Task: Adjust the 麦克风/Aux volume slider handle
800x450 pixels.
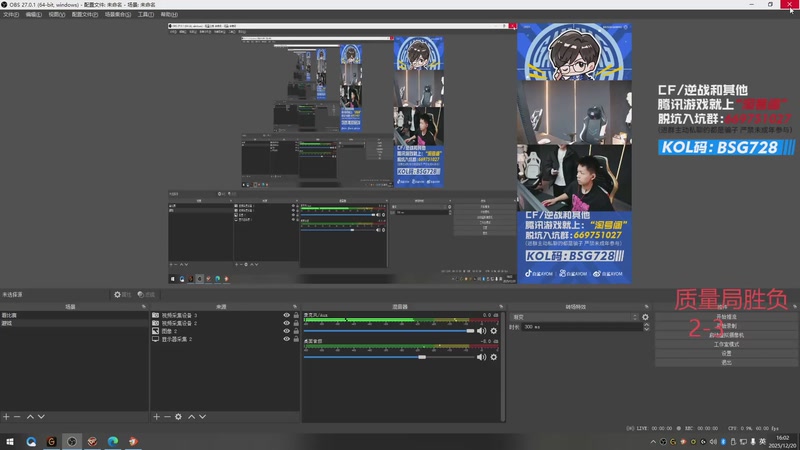Action: tap(470, 331)
